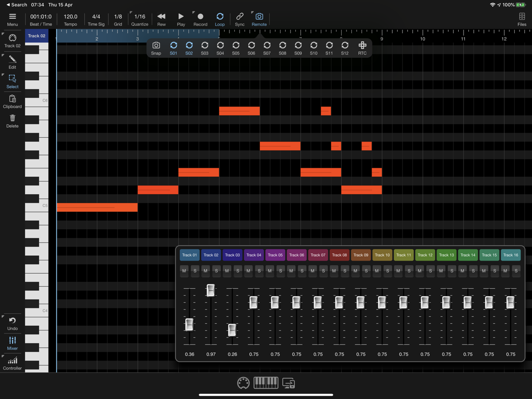532x399 pixels.
Task: Solo Track 16 in mixer
Action: 516,271
